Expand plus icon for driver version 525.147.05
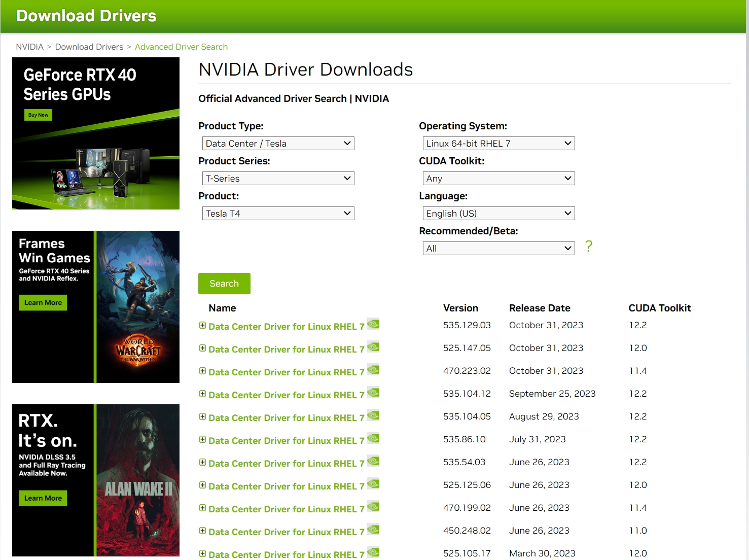The image size is (749, 560). (x=202, y=348)
